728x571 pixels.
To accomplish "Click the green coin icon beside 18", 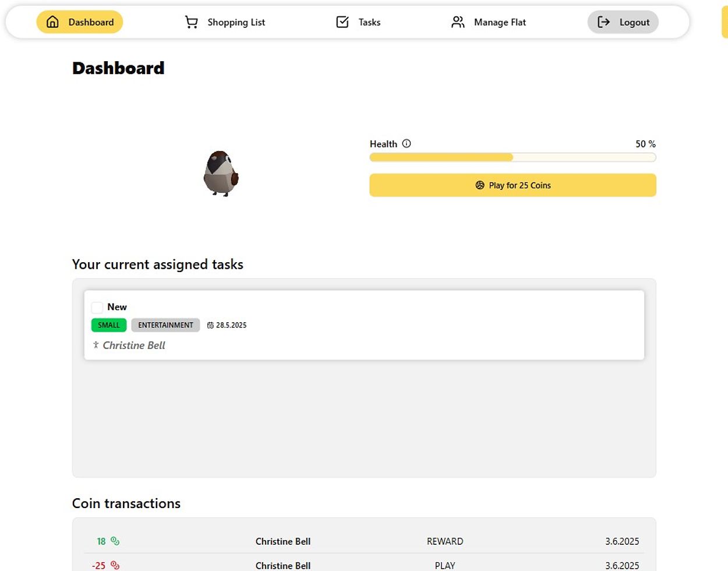I will click(x=115, y=541).
